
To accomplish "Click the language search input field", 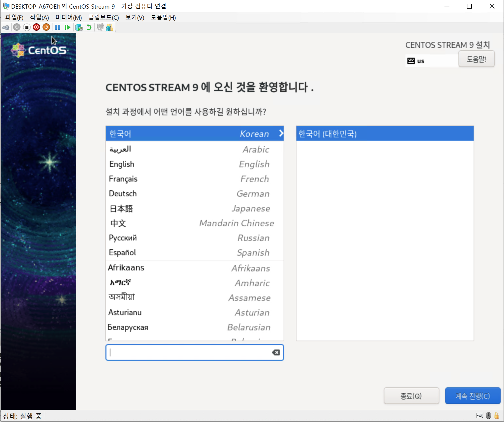I will [195, 352].
